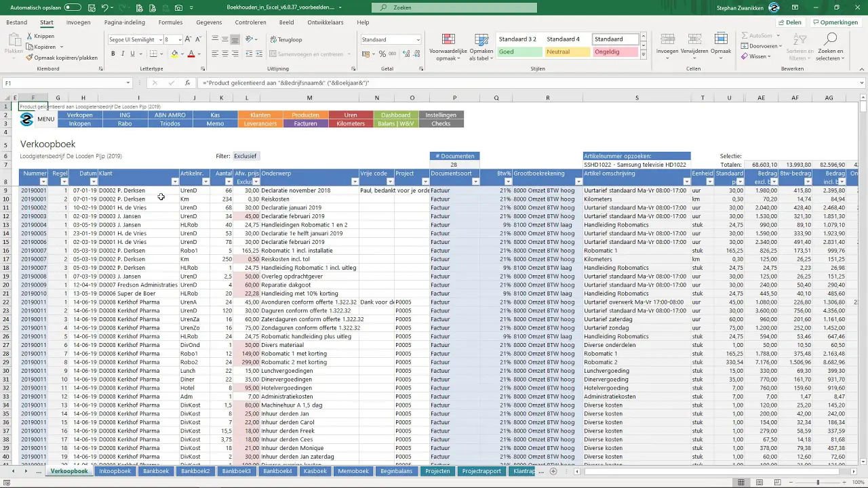Click the Wissen eraser icon
Image resolution: width=868 pixels, height=488 pixels.
point(745,56)
